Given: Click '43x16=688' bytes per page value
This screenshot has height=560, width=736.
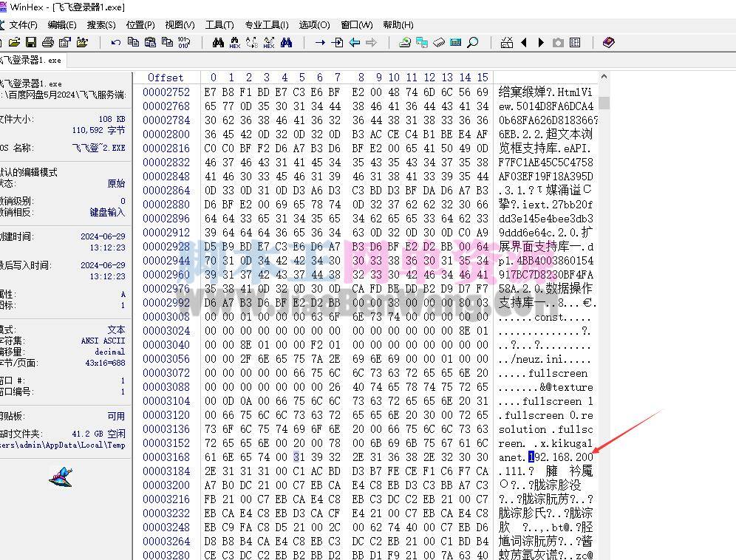Looking at the screenshot, I should 105,363.
